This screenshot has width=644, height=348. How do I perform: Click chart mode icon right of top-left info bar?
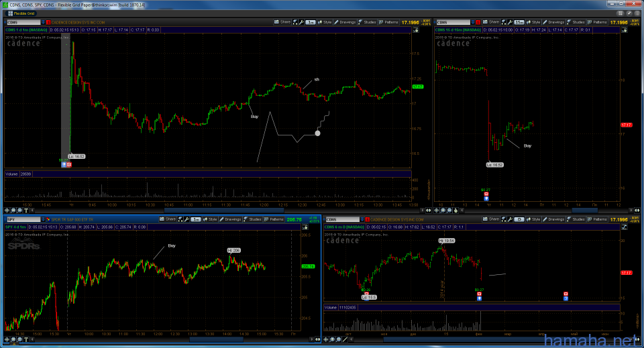pyautogui.click(x=416, y=30)
